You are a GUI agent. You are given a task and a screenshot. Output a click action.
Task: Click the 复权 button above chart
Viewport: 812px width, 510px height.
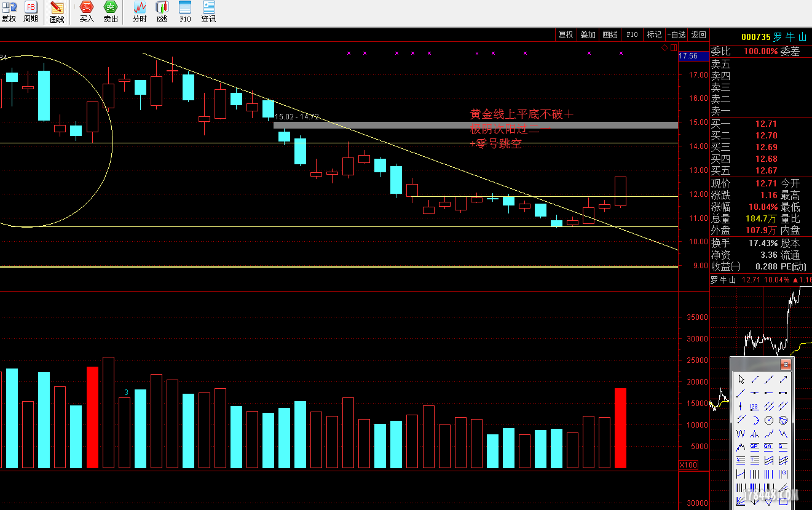coord(566,35)
